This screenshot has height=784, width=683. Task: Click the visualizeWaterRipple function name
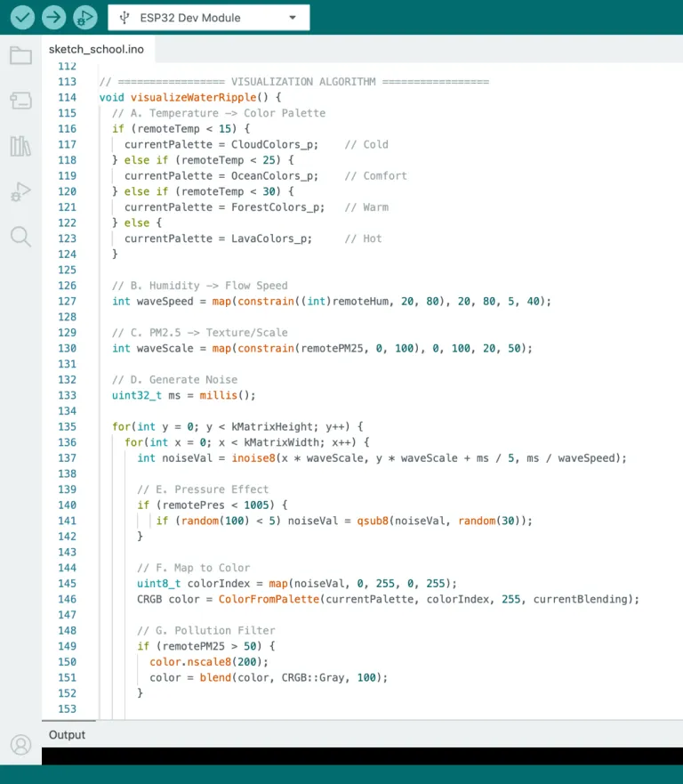[193, 98]
